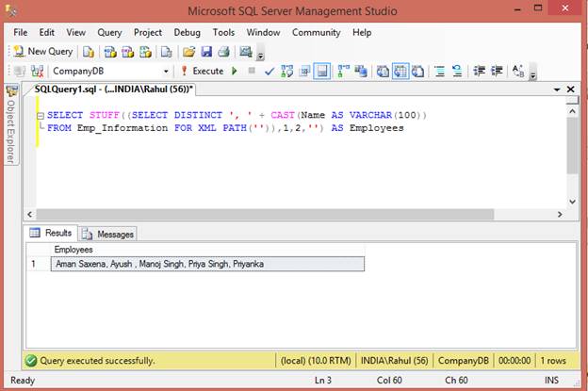Open the SQL editor toolbar overflow arrow
The image size is (588, 391).
click(x=533, y=74)
